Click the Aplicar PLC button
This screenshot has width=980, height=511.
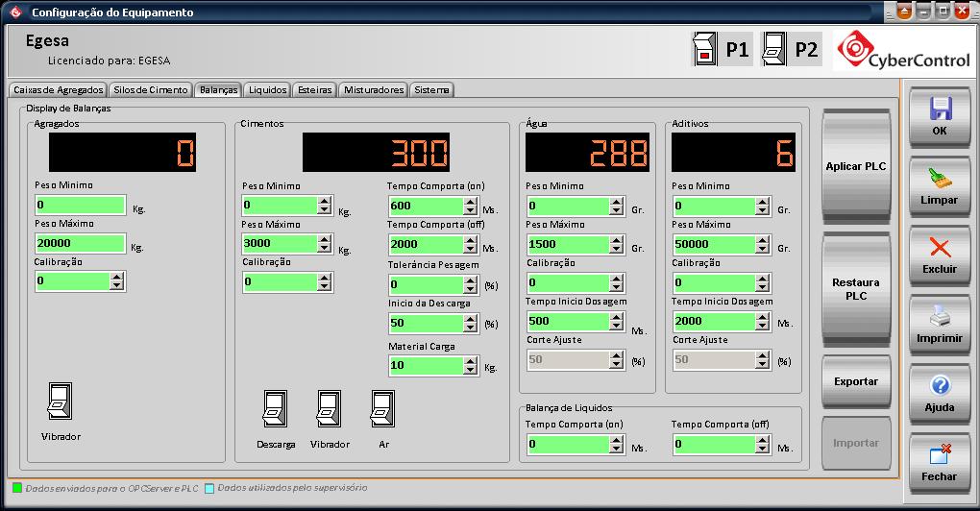click(x=855, y=166)
